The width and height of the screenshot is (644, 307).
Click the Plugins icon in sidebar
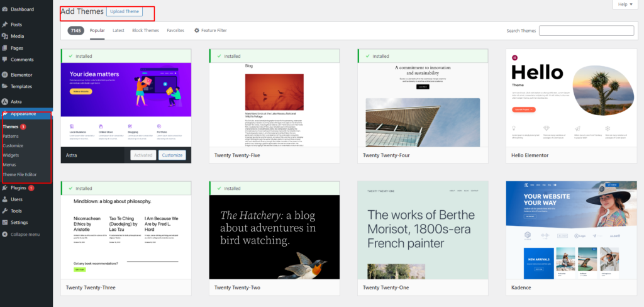click(5, 188)
